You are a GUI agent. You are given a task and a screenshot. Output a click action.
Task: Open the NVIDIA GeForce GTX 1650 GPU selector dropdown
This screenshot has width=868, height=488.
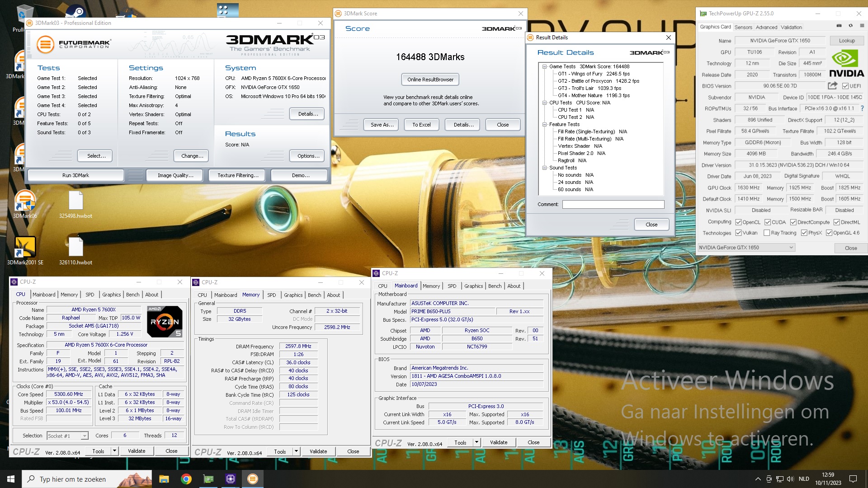click(x=746, y=248)
